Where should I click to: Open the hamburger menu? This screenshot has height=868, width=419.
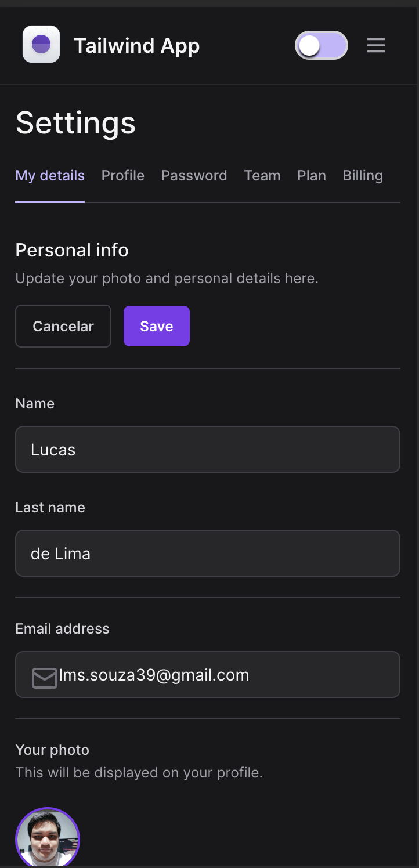click(376, 45)
